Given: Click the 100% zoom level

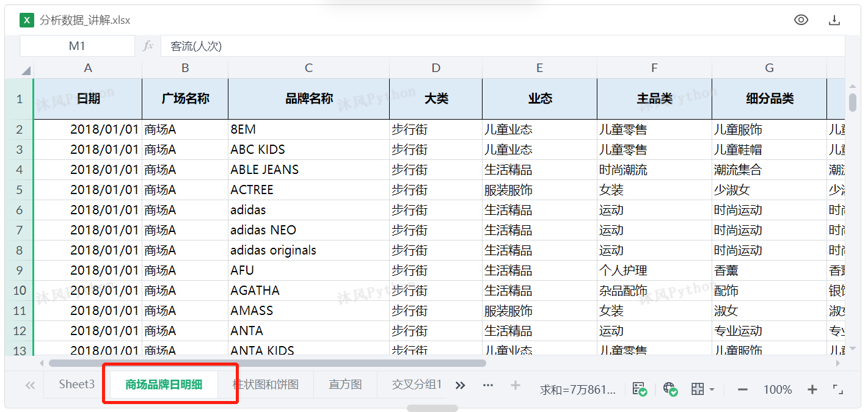Looking at the screenshot, I should click(x=778, y=389).
